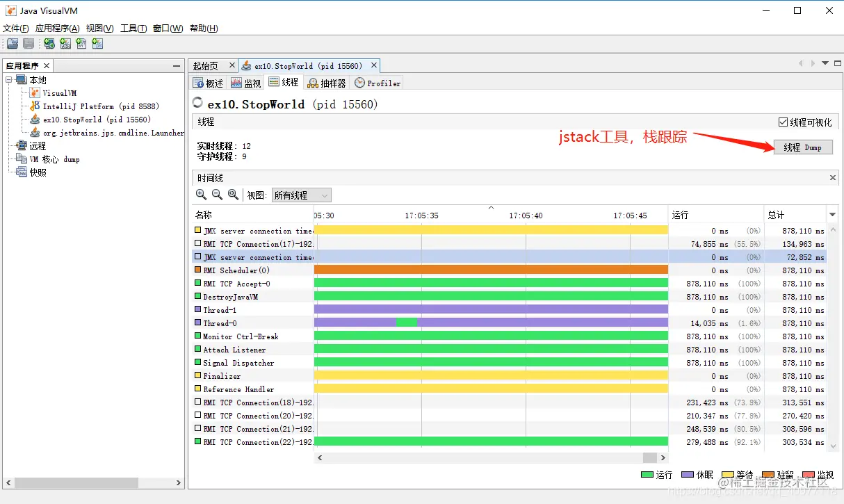Select the VisualVM node icon
Viewport: 844px width, 504px height.
click(x=35, y=92)
